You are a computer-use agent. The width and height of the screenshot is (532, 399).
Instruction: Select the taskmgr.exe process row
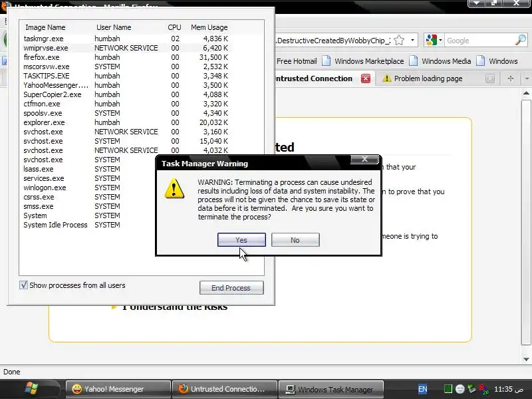coord(126,39)
